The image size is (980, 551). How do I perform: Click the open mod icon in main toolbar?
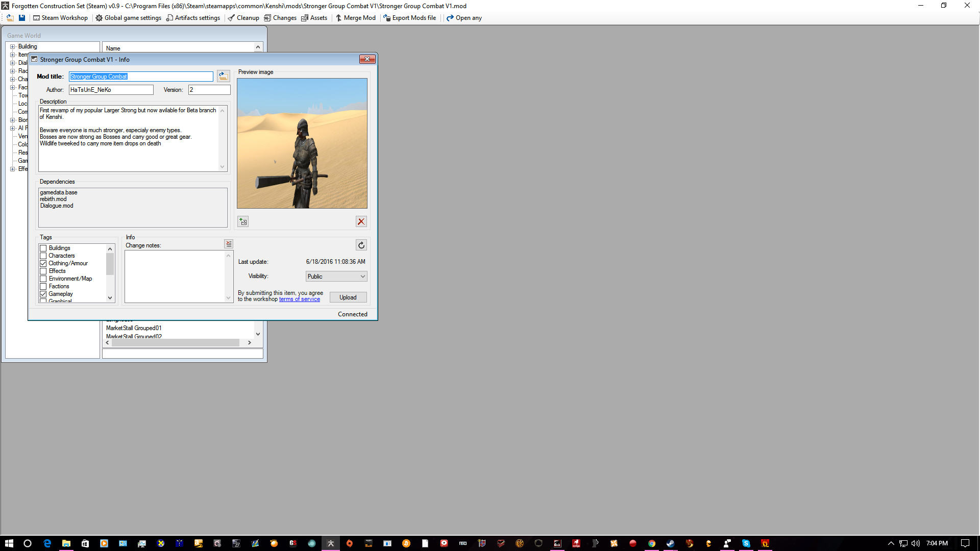(x=10, y=18)
